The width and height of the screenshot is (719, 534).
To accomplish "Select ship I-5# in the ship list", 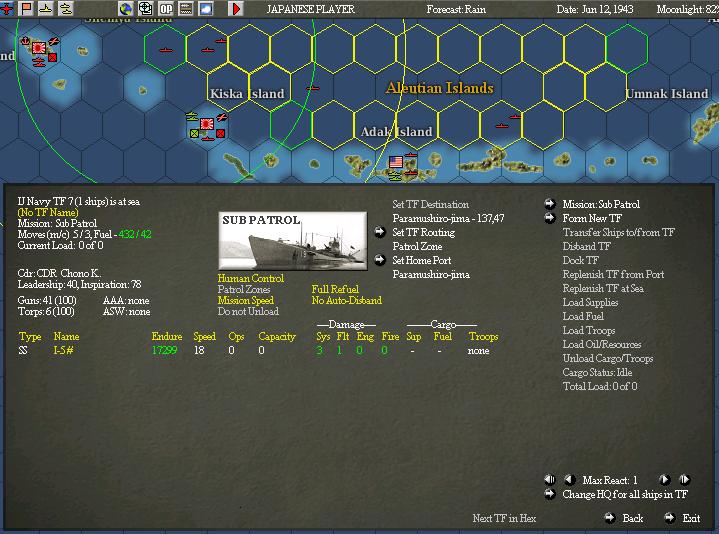I will coord(63,351).
